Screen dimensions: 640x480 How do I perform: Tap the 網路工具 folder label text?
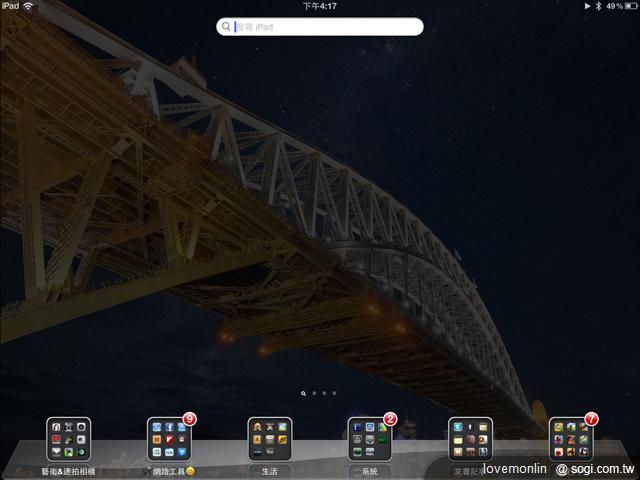(166, 471)
